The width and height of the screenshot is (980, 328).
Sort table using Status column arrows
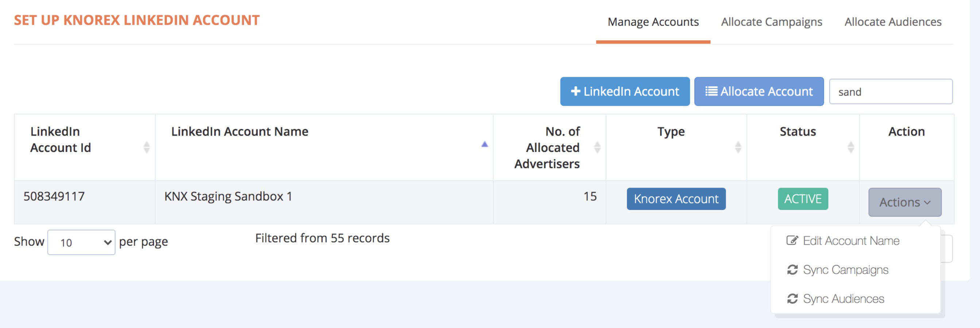pos(850,147)
